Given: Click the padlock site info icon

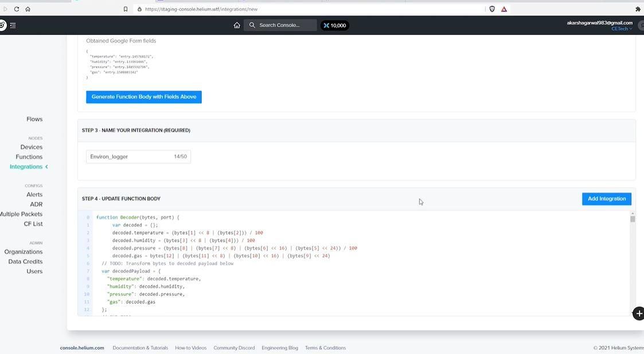Looking at the screenshot, I should [x=140, y=9].
